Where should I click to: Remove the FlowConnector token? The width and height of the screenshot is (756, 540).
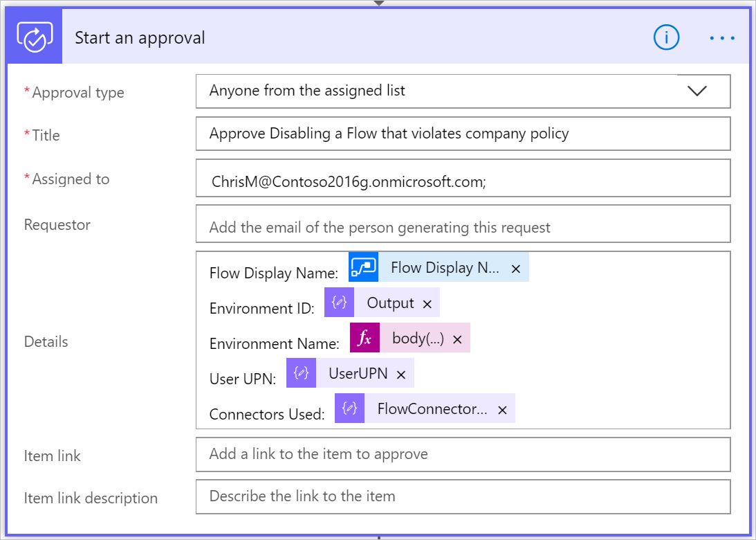[x=502, y=410]
